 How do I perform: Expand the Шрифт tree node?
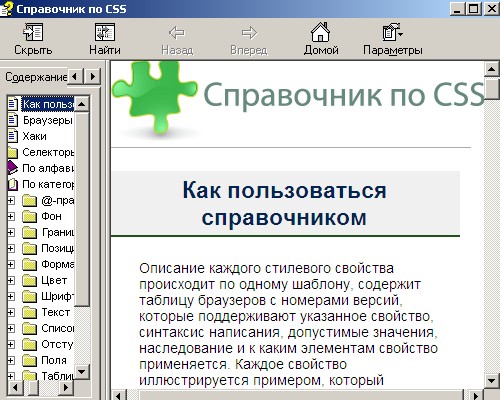tap(11, 296)
